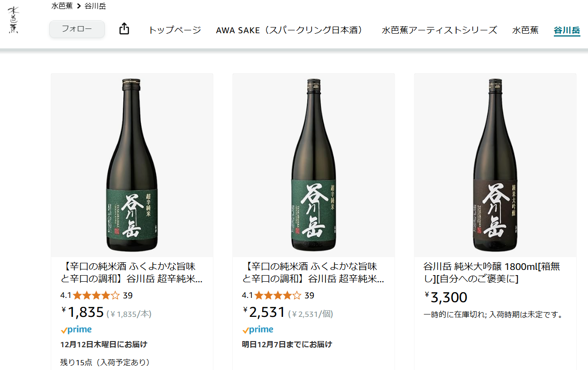Click the 39 review count on first product

pos(128,296)
